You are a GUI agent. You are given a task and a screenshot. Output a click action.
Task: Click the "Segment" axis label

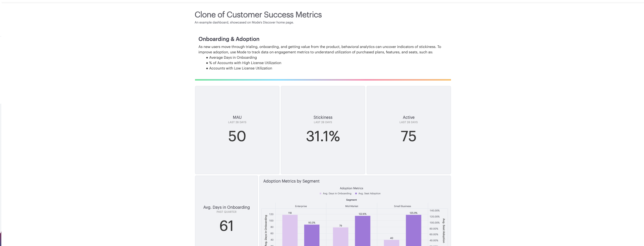click(x=351, y=199)
